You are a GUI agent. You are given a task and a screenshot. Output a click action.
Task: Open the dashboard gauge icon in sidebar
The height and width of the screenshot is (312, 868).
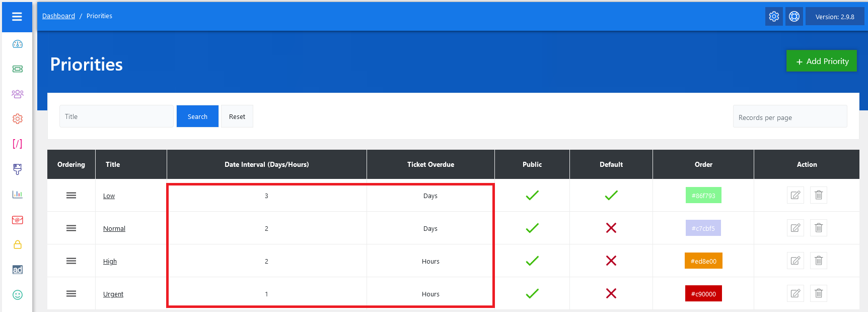point(18,44)
